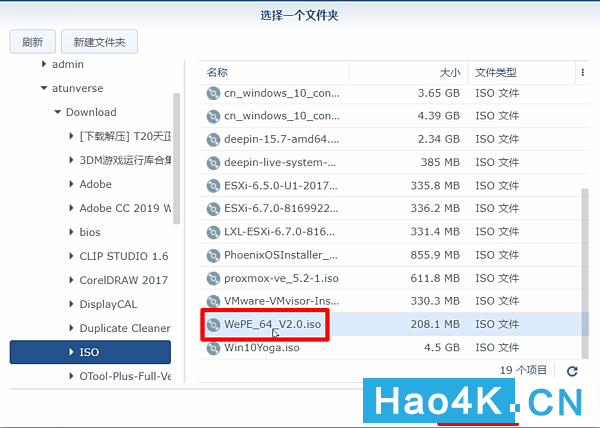Expand the CLIP STUDIO 1.6 folder arrow
600x428 pixels.
(x=71, y=256)
